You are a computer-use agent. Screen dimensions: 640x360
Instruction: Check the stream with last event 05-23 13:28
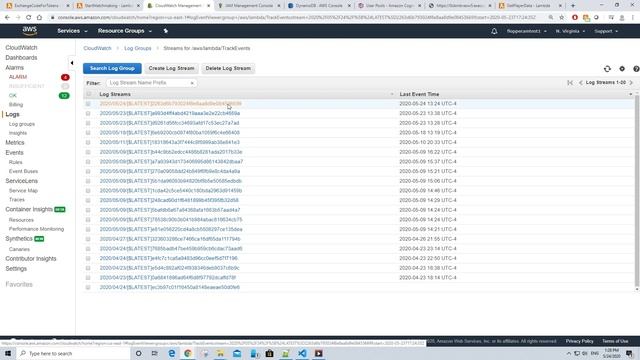(88, 123)
